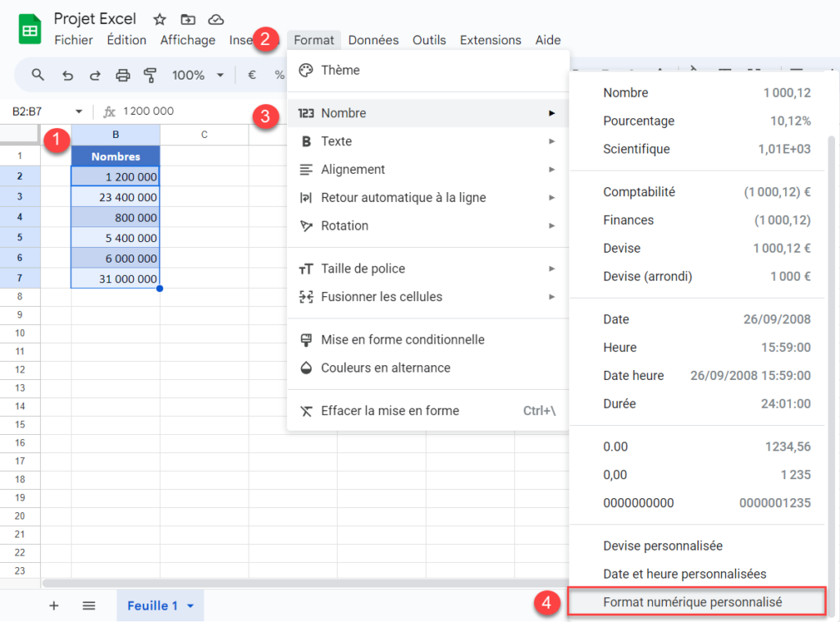Click the search icon in the toolbar
This screenshot has width=840, height=622.
coord(39,75)
